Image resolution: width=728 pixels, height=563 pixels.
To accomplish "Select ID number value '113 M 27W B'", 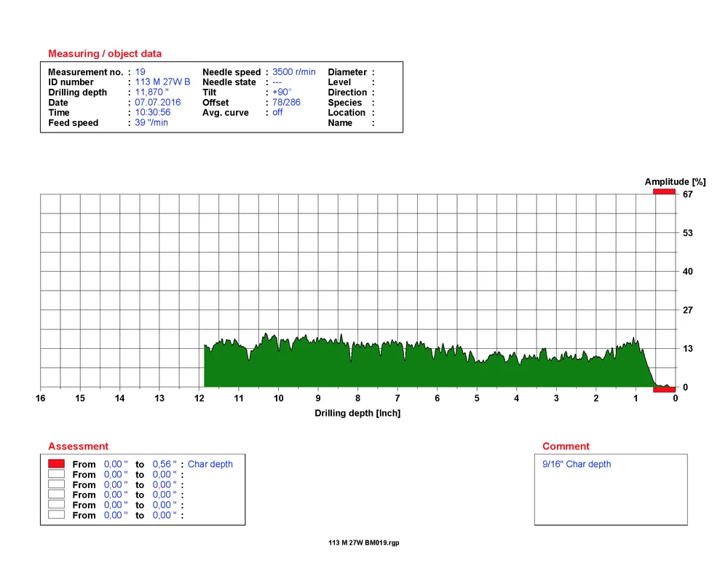I will tap(162, 82).
